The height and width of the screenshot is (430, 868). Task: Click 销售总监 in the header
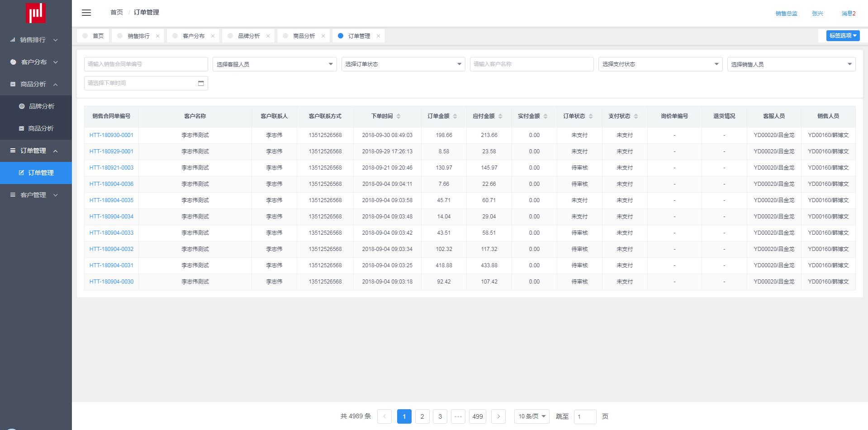(787, 14)
